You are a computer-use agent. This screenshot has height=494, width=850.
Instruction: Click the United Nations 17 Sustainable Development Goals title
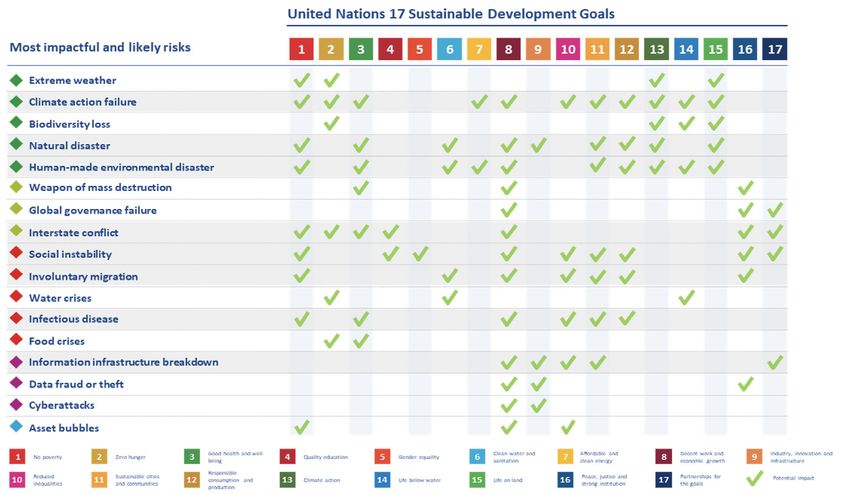pyautogui.click(x=451, y=14)
